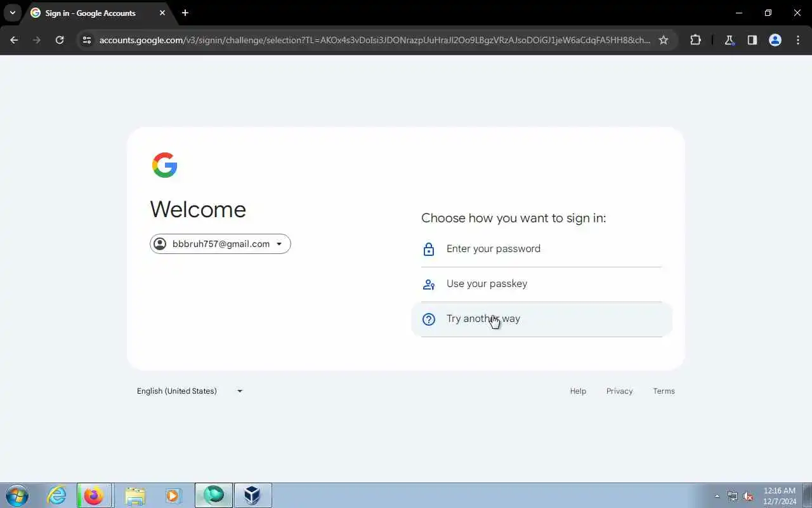The height and width of the screenshot is (508, 812).
Task: Toggle the browser side panel icon
Action: (x=752, y=40)
